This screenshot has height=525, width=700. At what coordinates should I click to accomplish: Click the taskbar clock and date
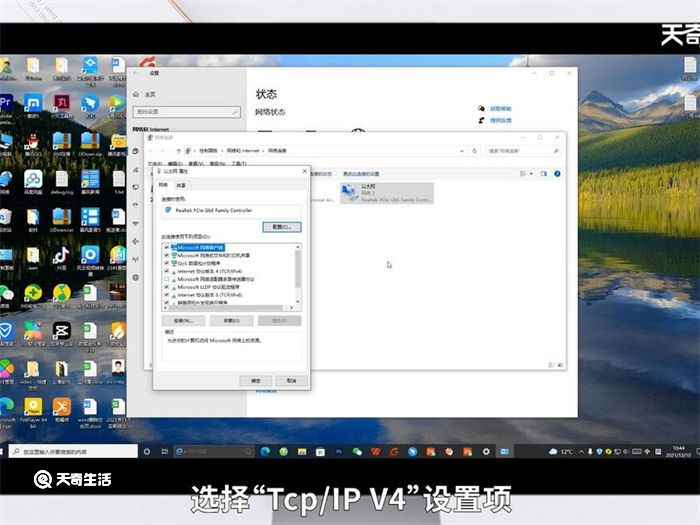coord(679,452)
